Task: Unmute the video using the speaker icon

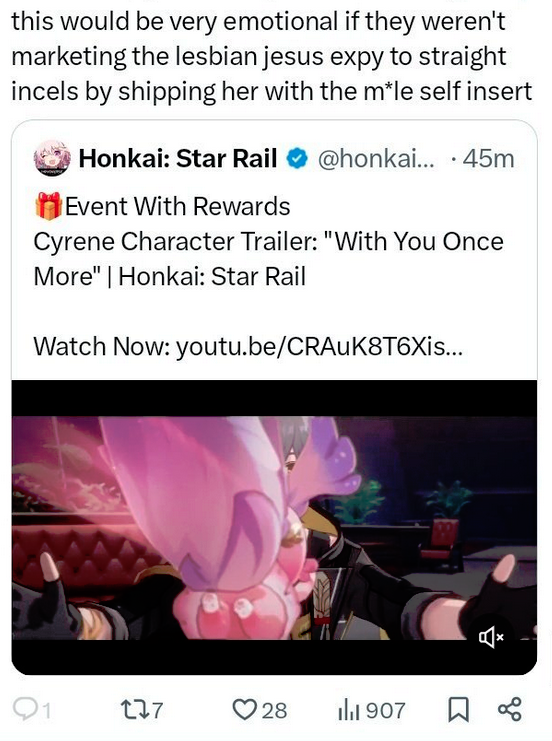Action: [x=492, y=637]
